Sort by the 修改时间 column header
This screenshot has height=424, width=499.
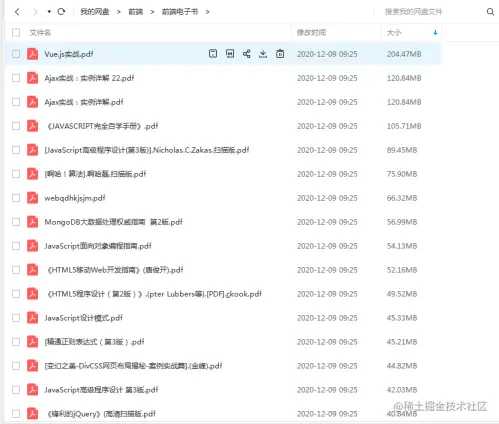tap(311, 32)
